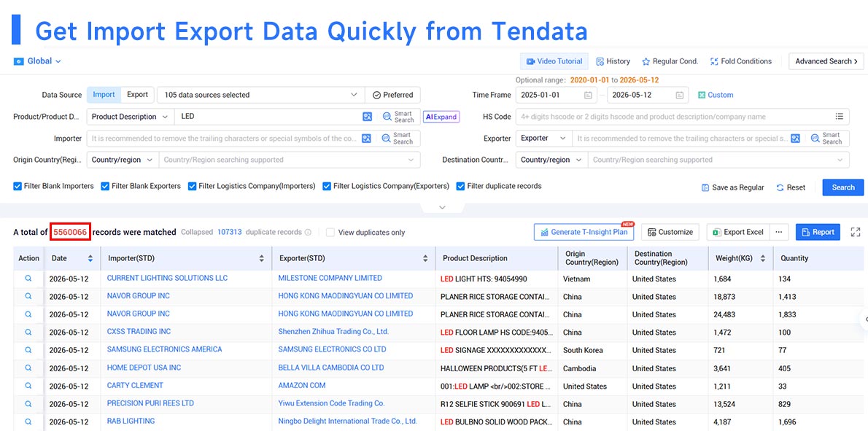Sort table by Date column
Viewport: 868px width, 431px height.
[x=90, y=258]
